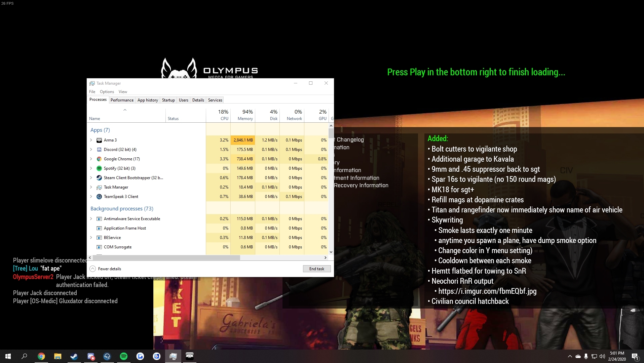This screenshot has width=644, height=363.
Task: Open Discord from the taskbar
Action: [91, 356]
